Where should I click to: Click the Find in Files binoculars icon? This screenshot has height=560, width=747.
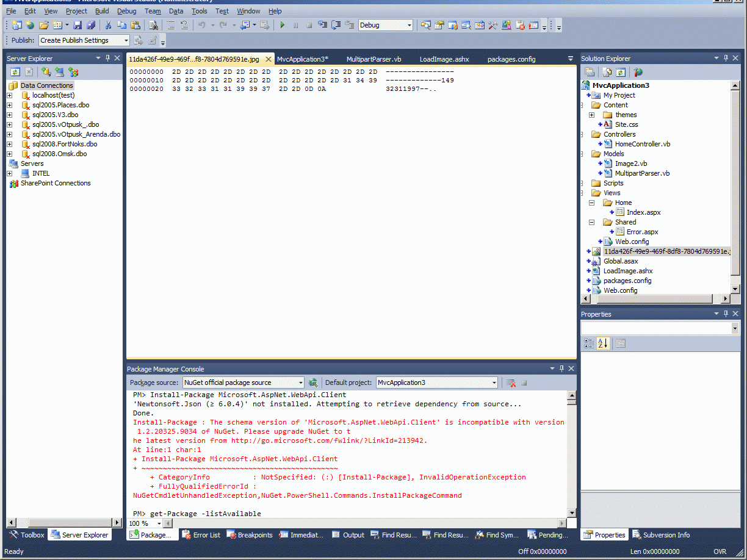click(x=154, y=25)
